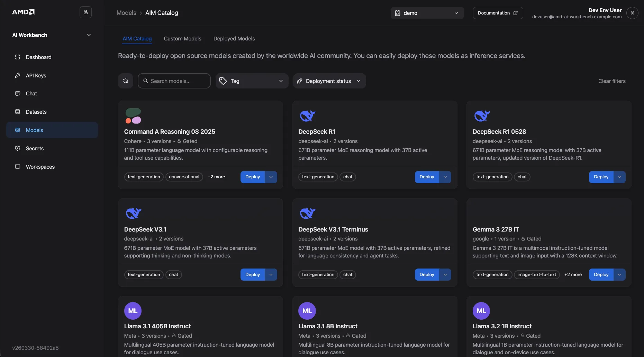Click the Datasets database icon

pyautogui.click(x=18, y=112)
